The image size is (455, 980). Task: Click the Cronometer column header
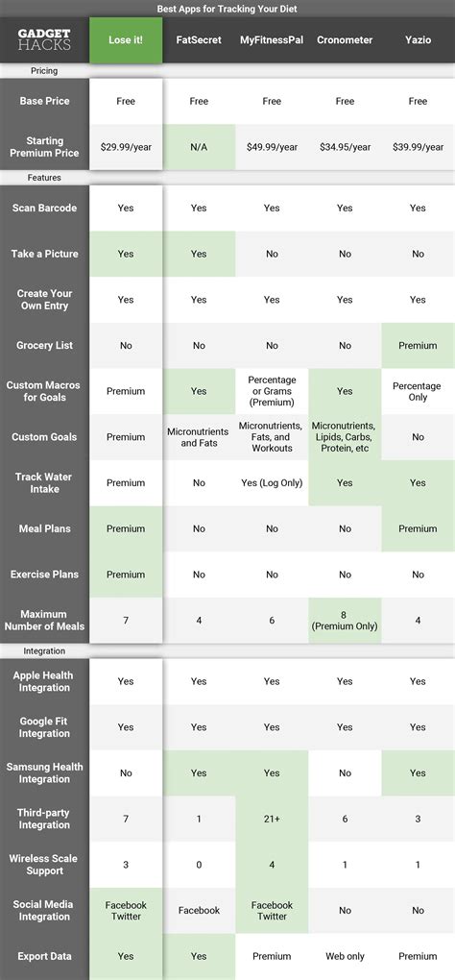pyautogui.click(x=345, y=40)
